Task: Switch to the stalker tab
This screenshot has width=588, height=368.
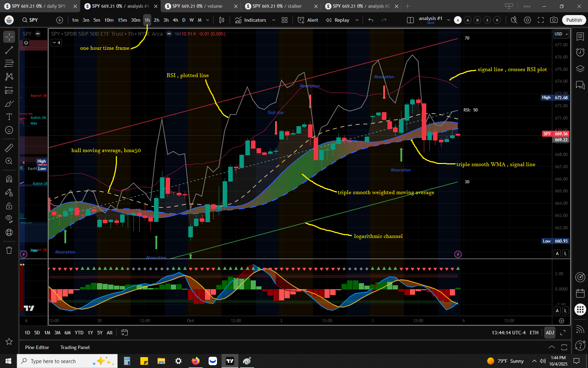Action: pyautogui.click(x=280, y=6)
